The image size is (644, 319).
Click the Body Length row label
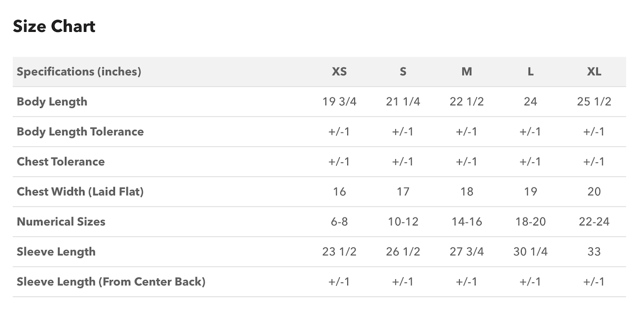(52, 101)
